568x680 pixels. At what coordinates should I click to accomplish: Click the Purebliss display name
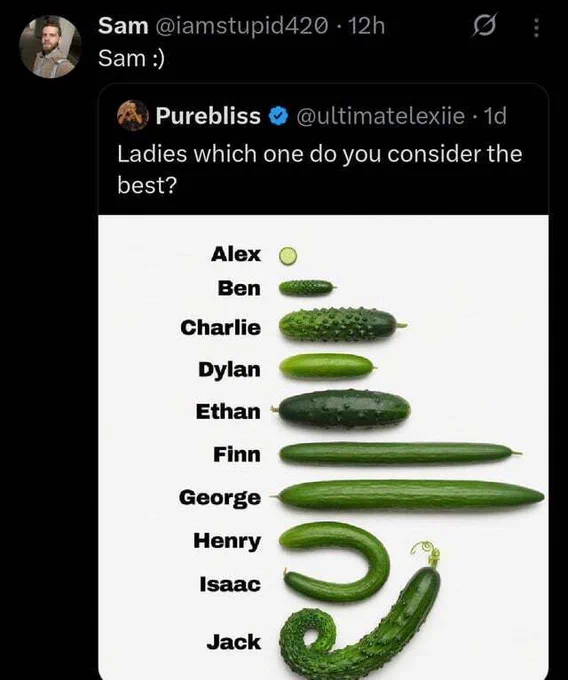click(208, 116)
